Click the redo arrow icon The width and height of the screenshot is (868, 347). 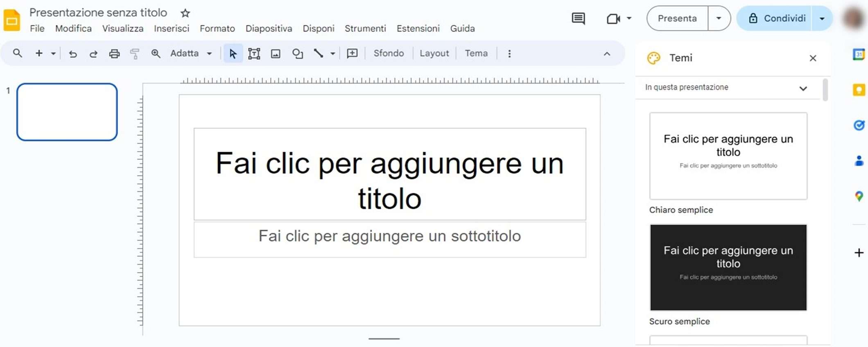[93, 54]
